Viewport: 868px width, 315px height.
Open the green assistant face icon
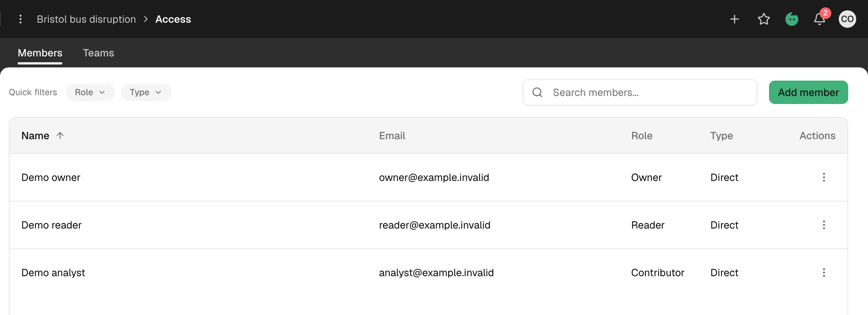coord(792,19)
